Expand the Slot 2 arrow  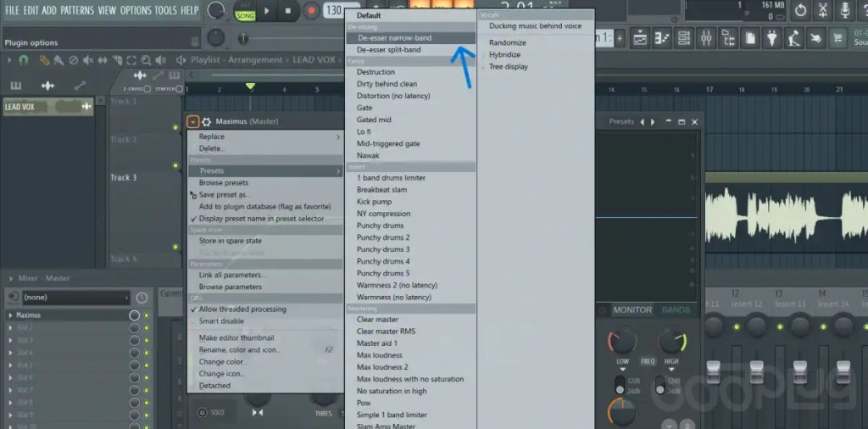tap(10, 328)
